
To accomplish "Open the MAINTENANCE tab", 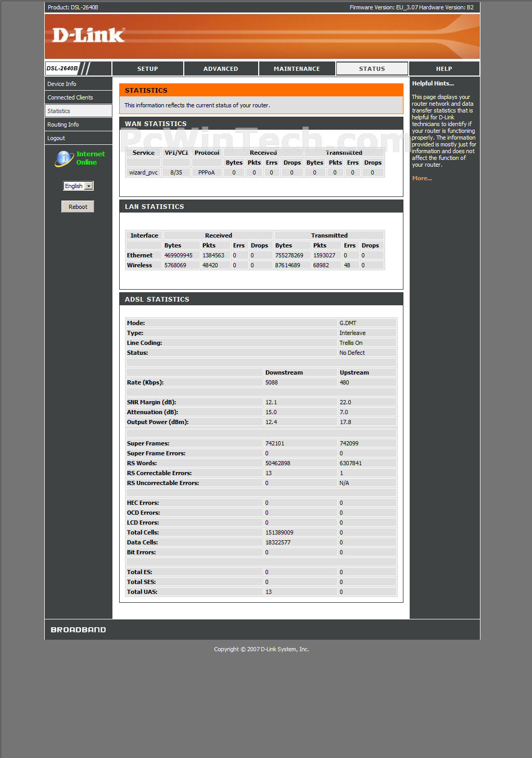I will pos(297,69).
